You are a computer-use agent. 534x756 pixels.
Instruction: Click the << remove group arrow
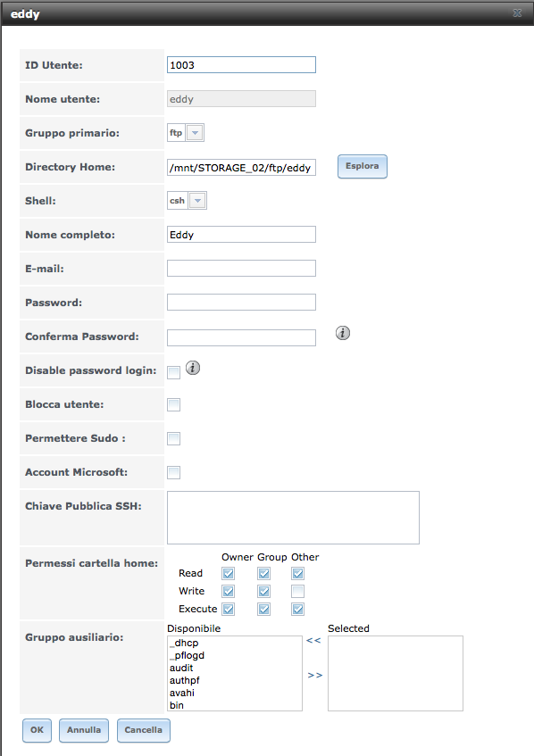coord(313,640)
